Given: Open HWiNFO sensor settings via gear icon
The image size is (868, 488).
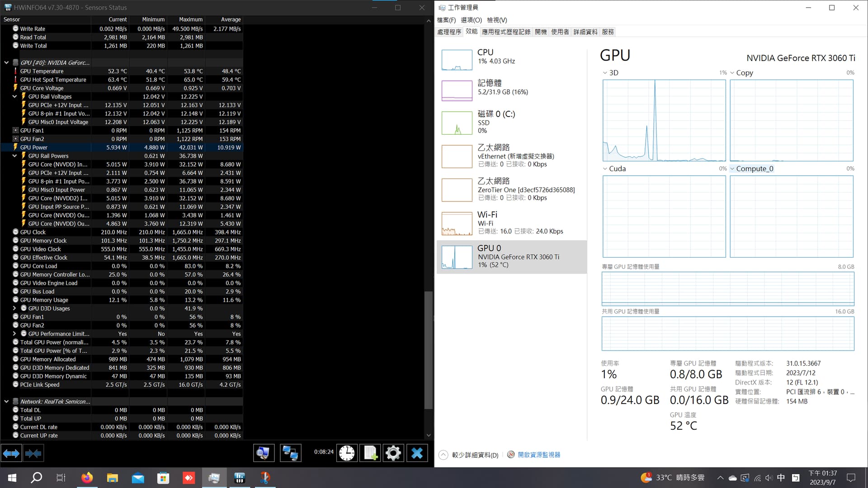Looking at the screenshot, I should 393,453.
